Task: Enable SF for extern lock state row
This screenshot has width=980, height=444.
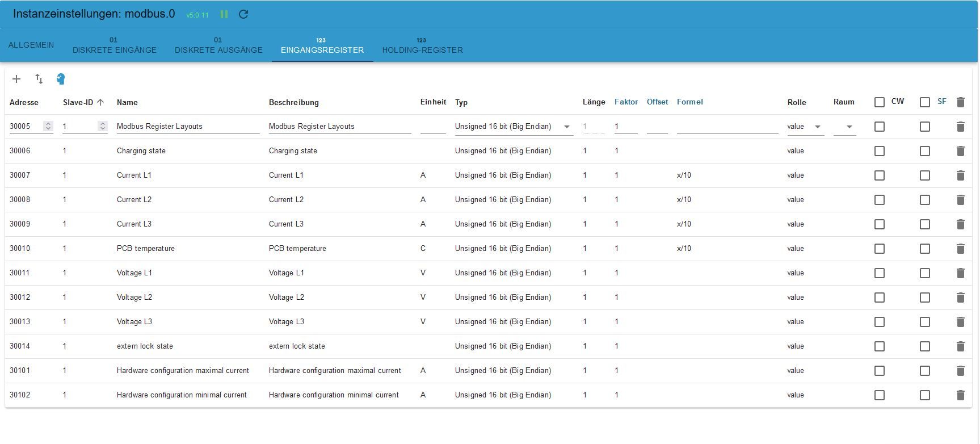Action: (925, 346)
